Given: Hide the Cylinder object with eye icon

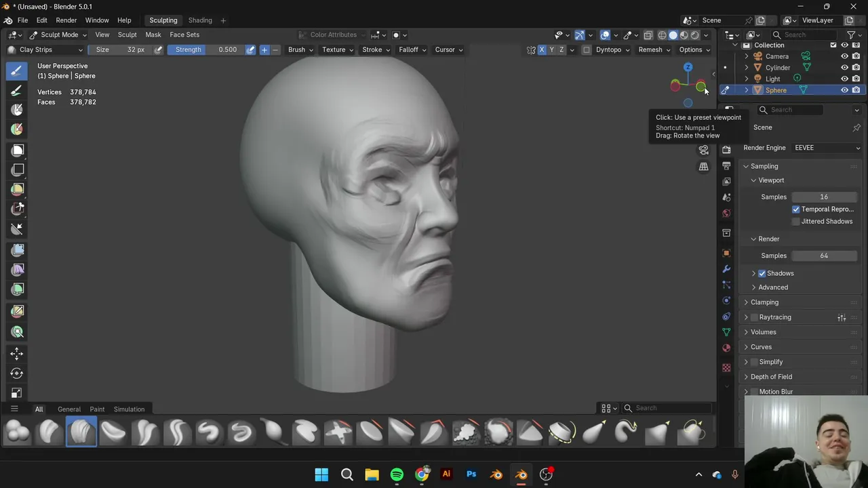Looking at the screenshot, I should click(x=844, y=68).
